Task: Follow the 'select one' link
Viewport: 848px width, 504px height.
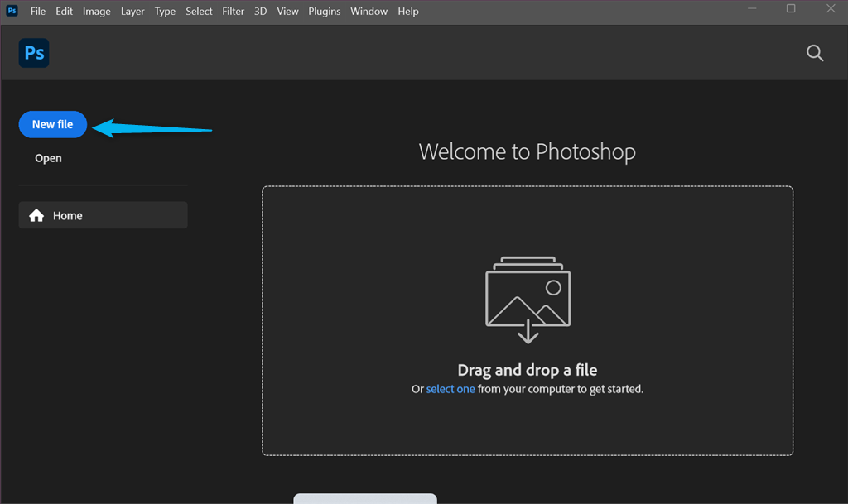Action: pyautogui.click(x=450, y=389)
